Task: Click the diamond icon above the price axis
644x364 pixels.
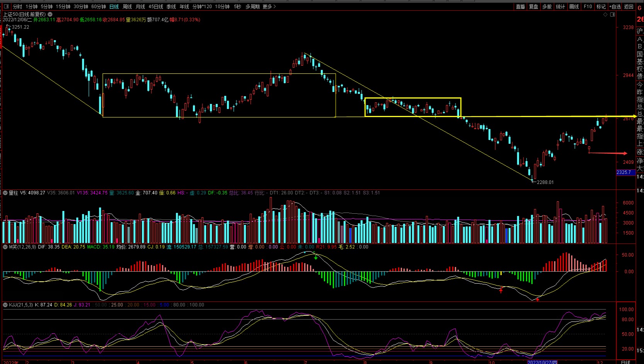Action: tap(605, 15)
